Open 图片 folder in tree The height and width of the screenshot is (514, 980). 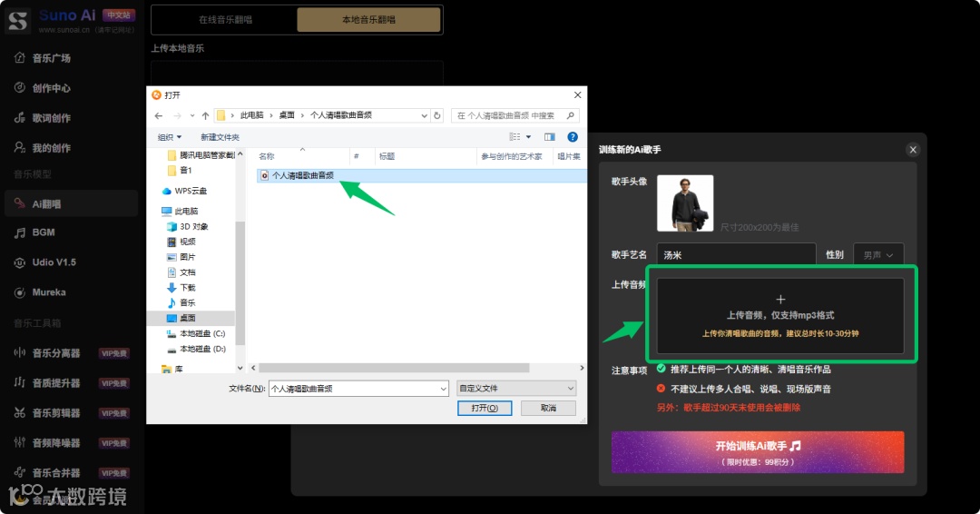pyautogui.click(x=181, y=257)
